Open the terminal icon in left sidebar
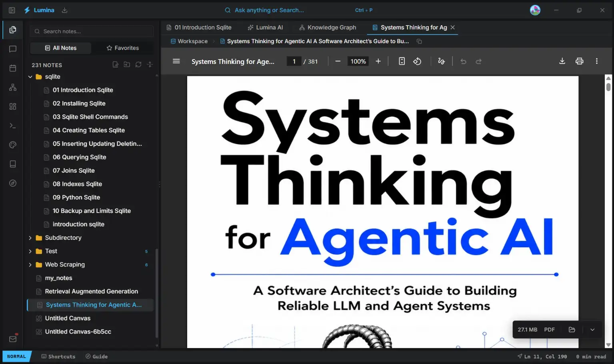 pyautogui.click(x=13, y=125)
